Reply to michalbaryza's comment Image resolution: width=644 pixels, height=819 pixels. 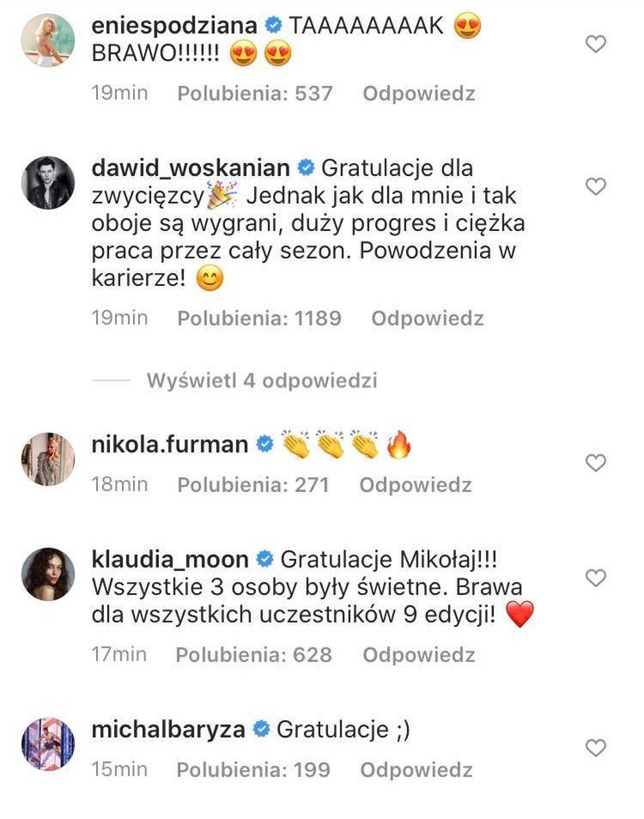pos(416,769)
